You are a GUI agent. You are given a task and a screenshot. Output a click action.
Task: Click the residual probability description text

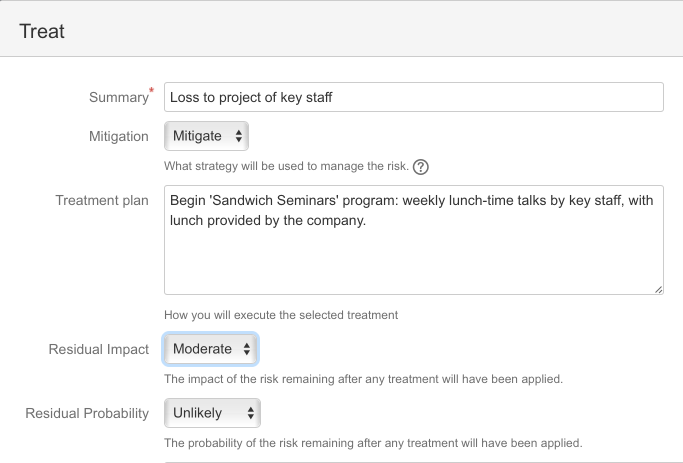click(x=373, y=443)
